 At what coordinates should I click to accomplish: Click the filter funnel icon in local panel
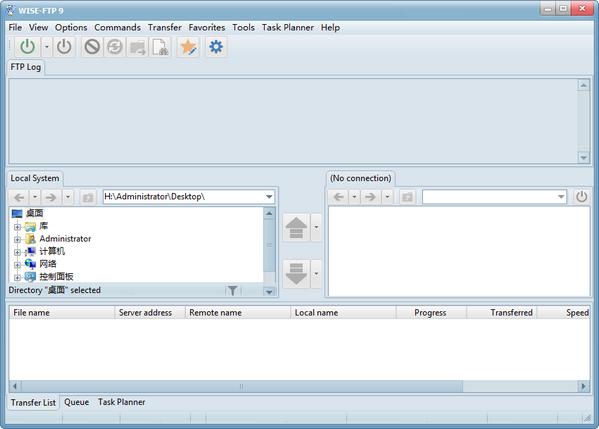coord(232,290)
